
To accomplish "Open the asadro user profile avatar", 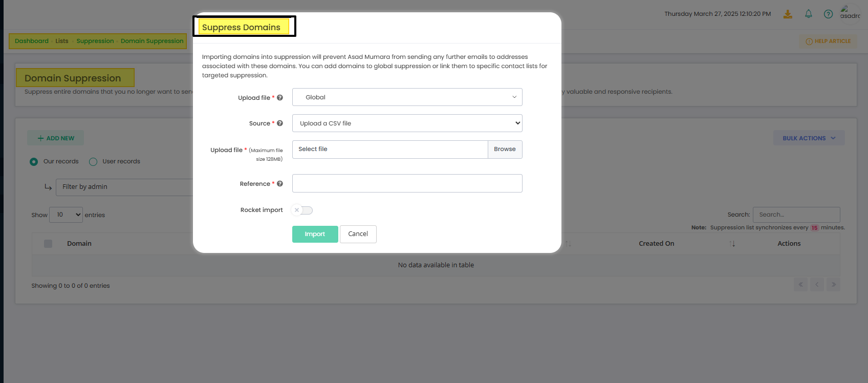I will [x=850, y=13].
